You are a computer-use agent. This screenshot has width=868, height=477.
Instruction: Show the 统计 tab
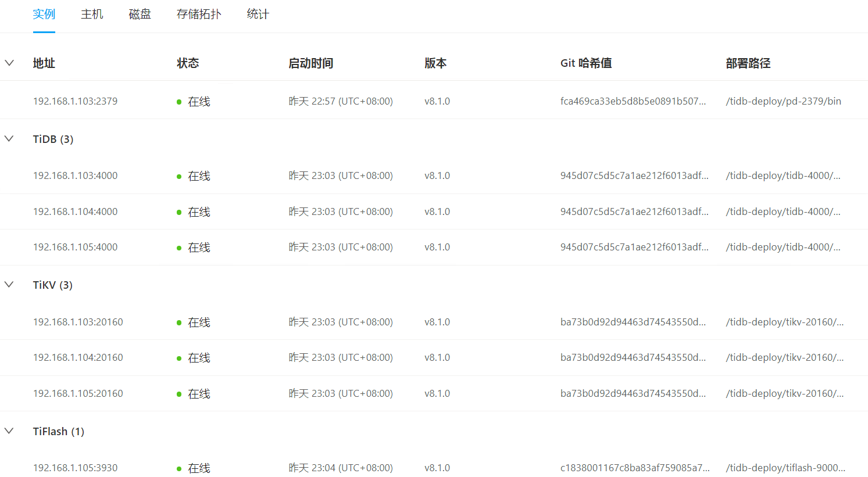(258, 14)
